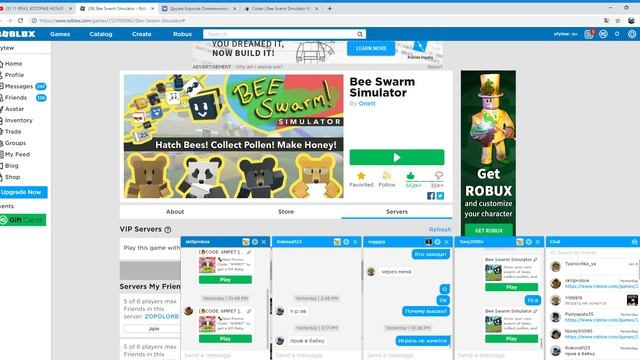Open VIP Servers help question mark icon
The width and height of the screenshot is (640, 360).
(167, 230)
